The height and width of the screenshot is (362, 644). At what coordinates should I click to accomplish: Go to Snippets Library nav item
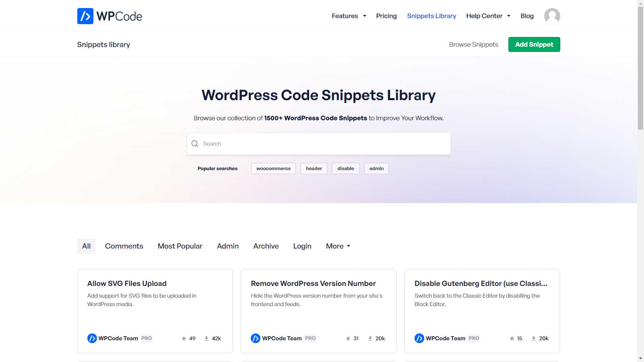[431, 16]
